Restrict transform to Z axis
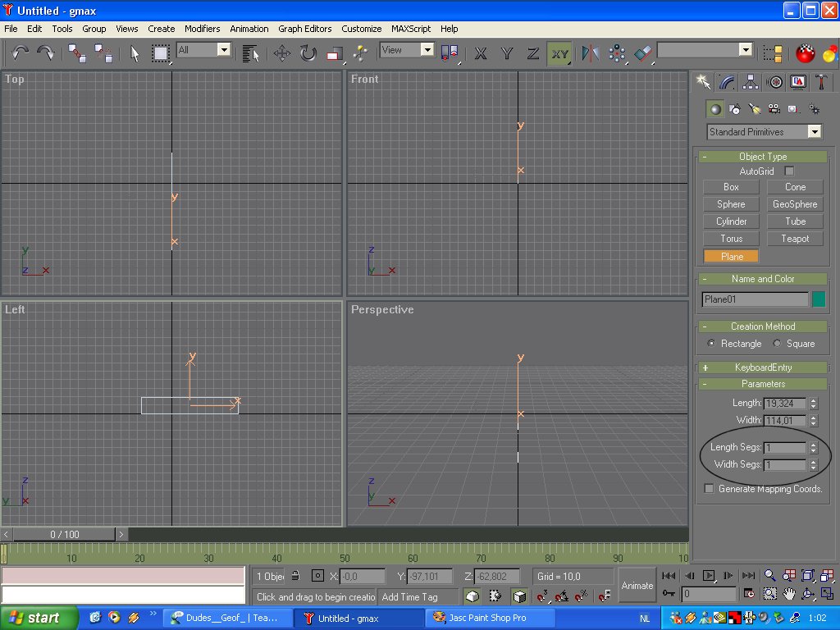Image resolution: width=840 pixels, height=630 pixels. click(x=533, y=53)
